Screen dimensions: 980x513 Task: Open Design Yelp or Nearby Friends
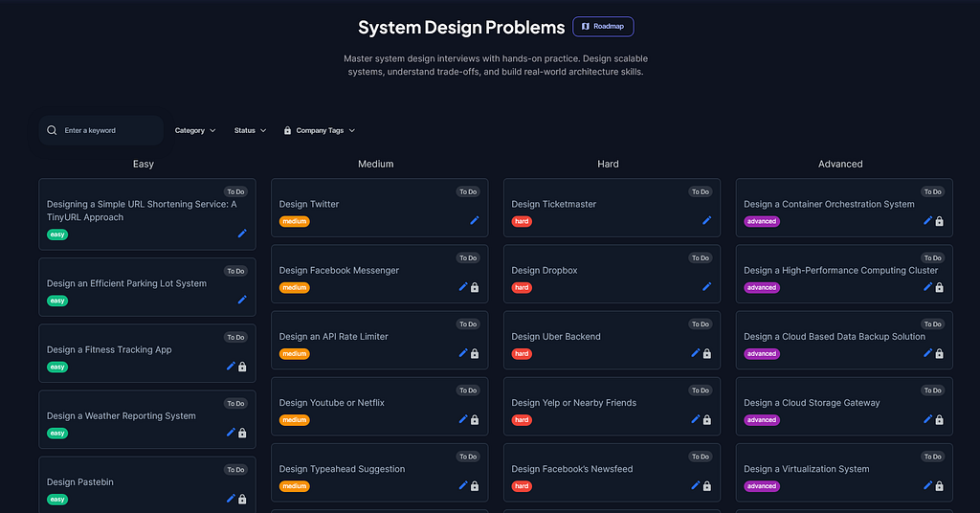click(574, 403)
